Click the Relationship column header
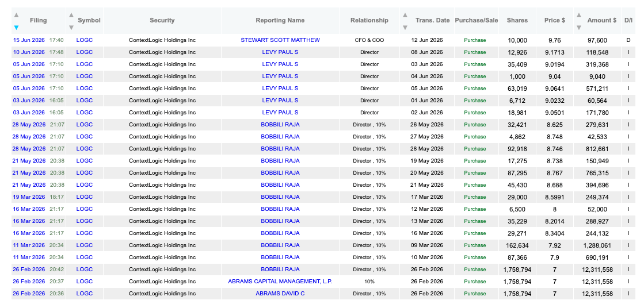 point(369,20)
